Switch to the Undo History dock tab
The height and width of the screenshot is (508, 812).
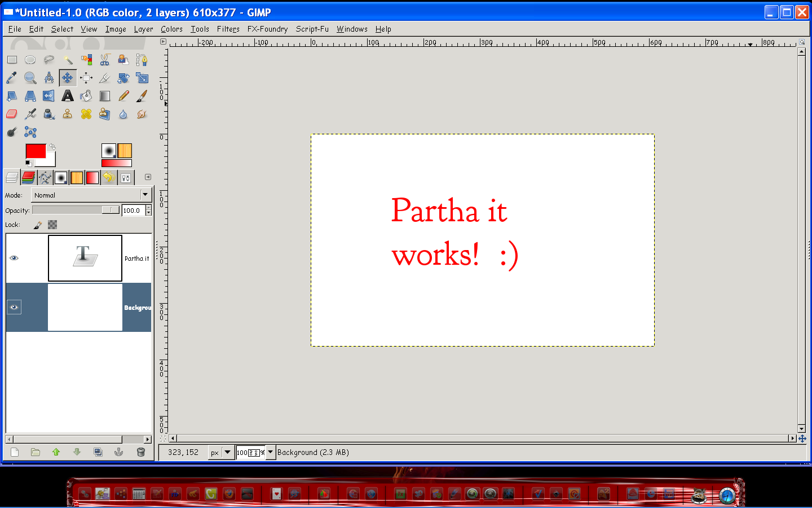[x=109, y=178]
